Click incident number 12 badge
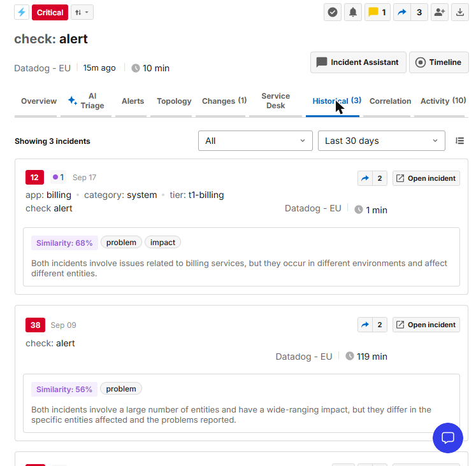Screen dimensions: 476x466 click(34, 178)
